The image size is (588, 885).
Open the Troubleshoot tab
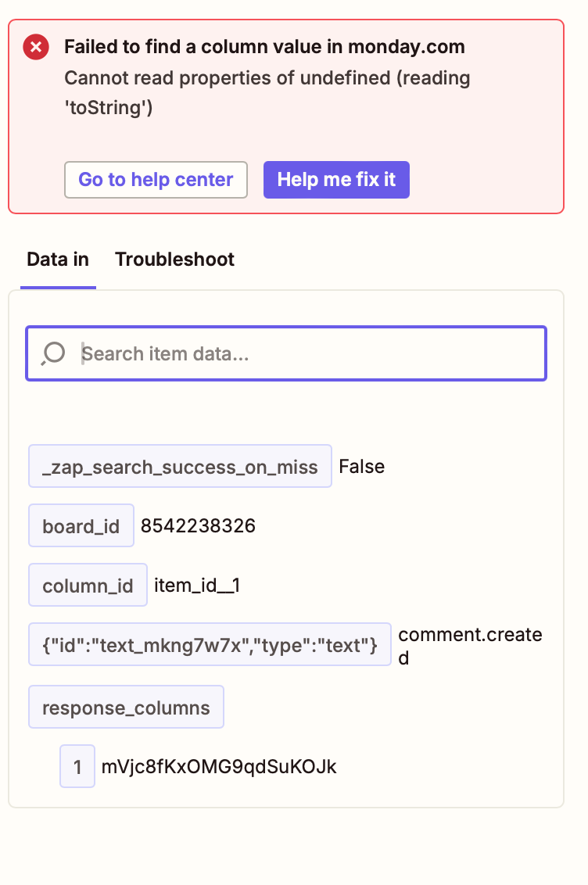175,260
